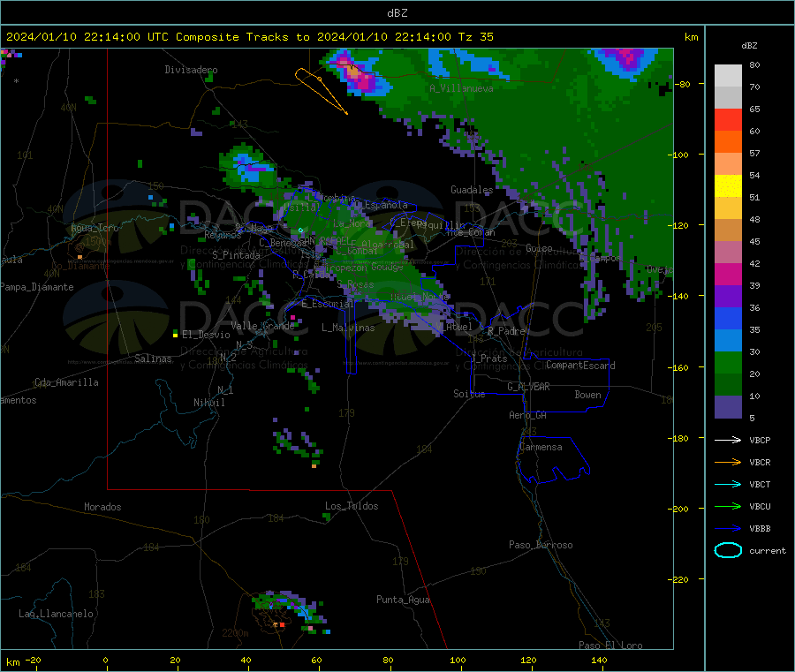Click the Paso_El_Loro location label
This screenshot has height=672, width=795.
[x=610, y=646]
